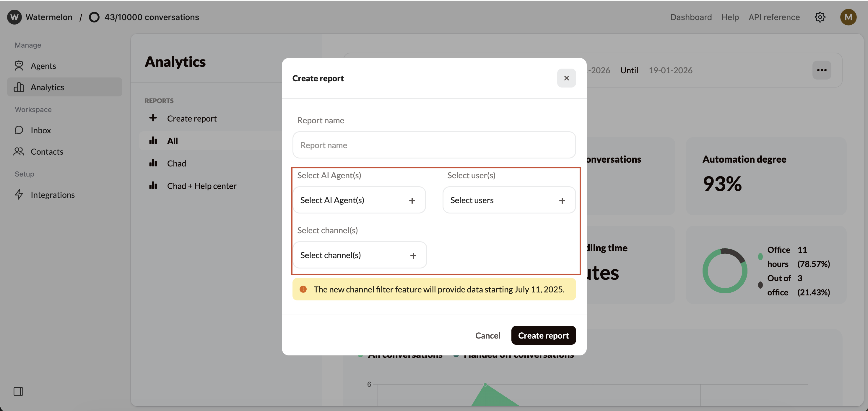Click the Report name input field
The height and width of the screenshot is (411, 868).
point(434,145)
